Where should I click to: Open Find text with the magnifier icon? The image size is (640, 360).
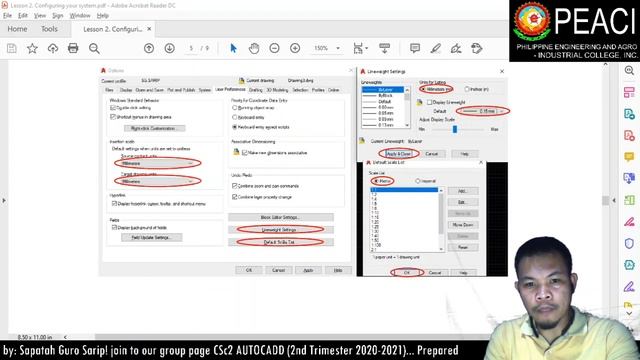94,49
